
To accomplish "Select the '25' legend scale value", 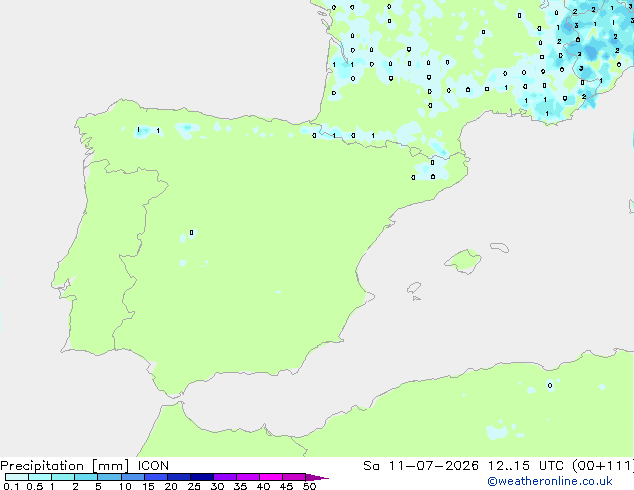I will pyautogui.click(x=194, y=486).
